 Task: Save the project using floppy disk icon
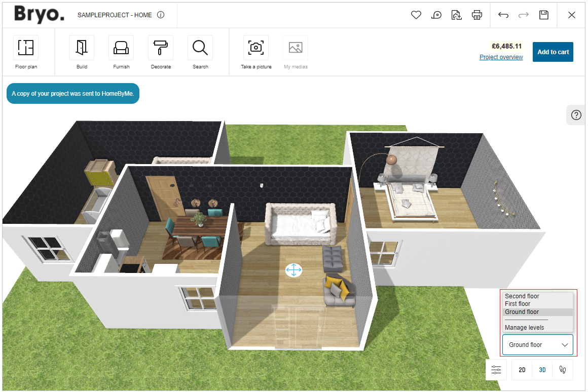click(x=544, y=15)
